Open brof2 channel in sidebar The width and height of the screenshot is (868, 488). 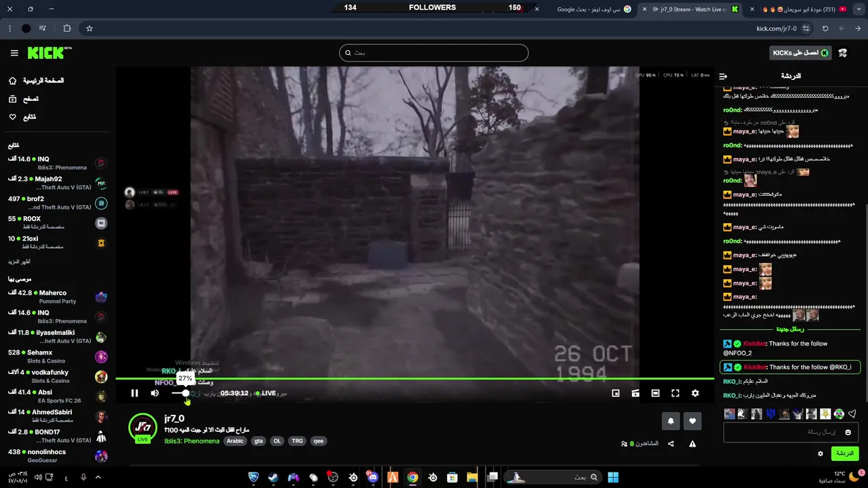tap(58, 203)
